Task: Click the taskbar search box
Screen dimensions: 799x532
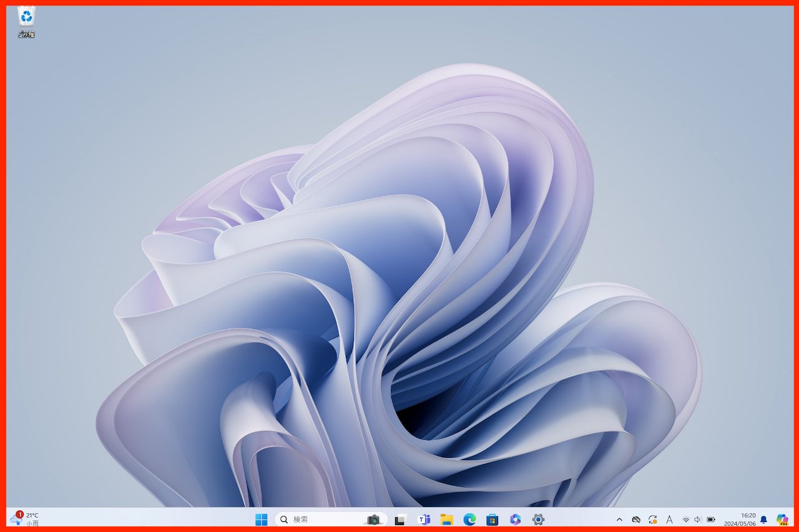Action: click(331, 519)
